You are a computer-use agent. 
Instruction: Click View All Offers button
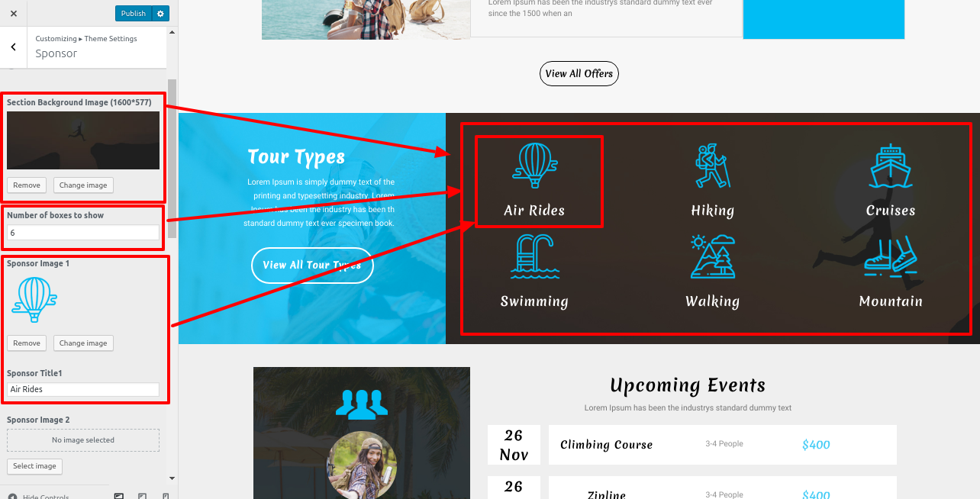tap(579, 74)
